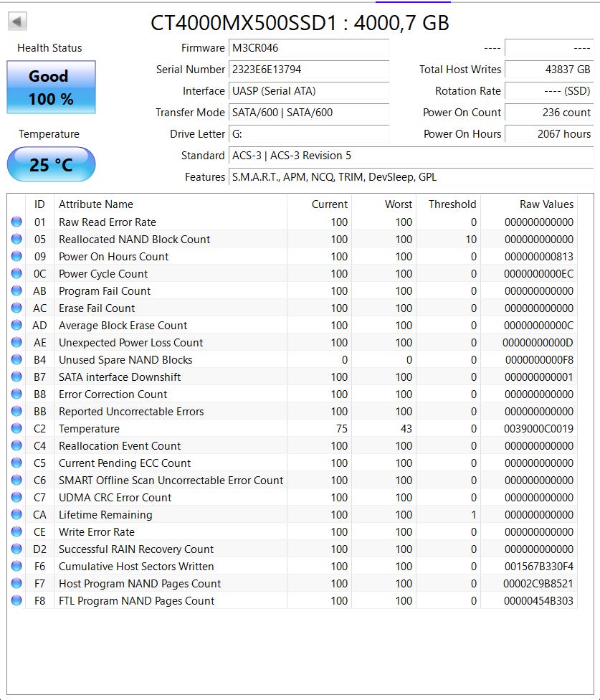Click the Good 100 % health status button
Image resolution: width=600 pixels, height=700 pixels.
(x=52, y=87)
